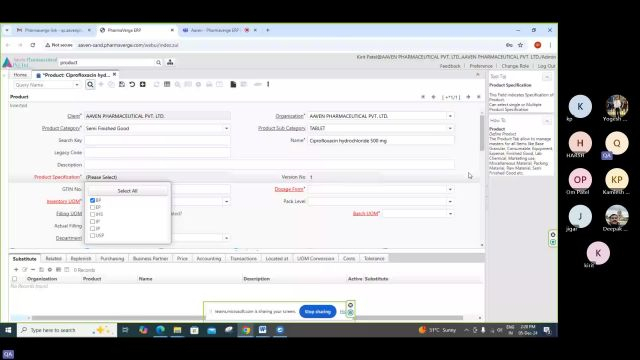Screen dimensions: 640x360
Task: Click the Report document icon in toolbar
Action: (x=233, y=84)
